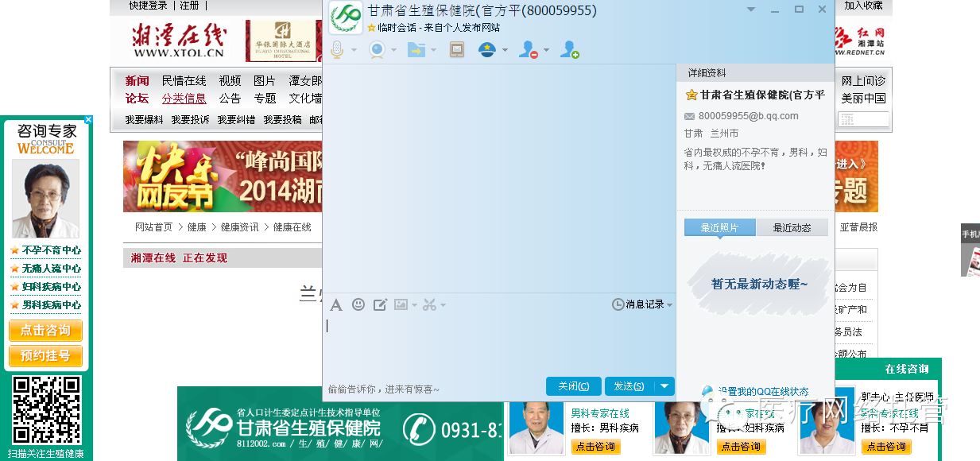Click the 网站首页 breadcrumb link
Image resolution: width=980 pixels, height=461 pixels.
(x=153, y=227)
